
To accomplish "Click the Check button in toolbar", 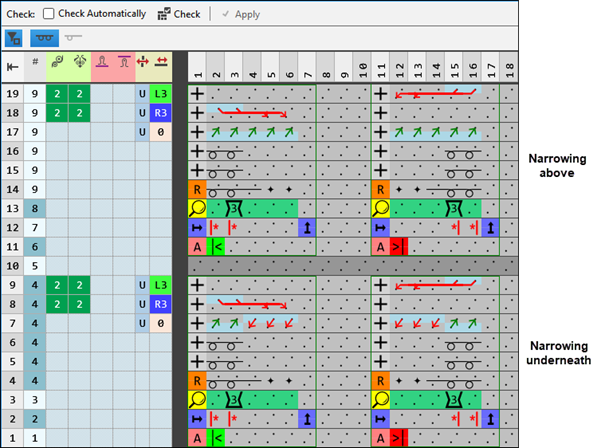I will tap(179, 15).
